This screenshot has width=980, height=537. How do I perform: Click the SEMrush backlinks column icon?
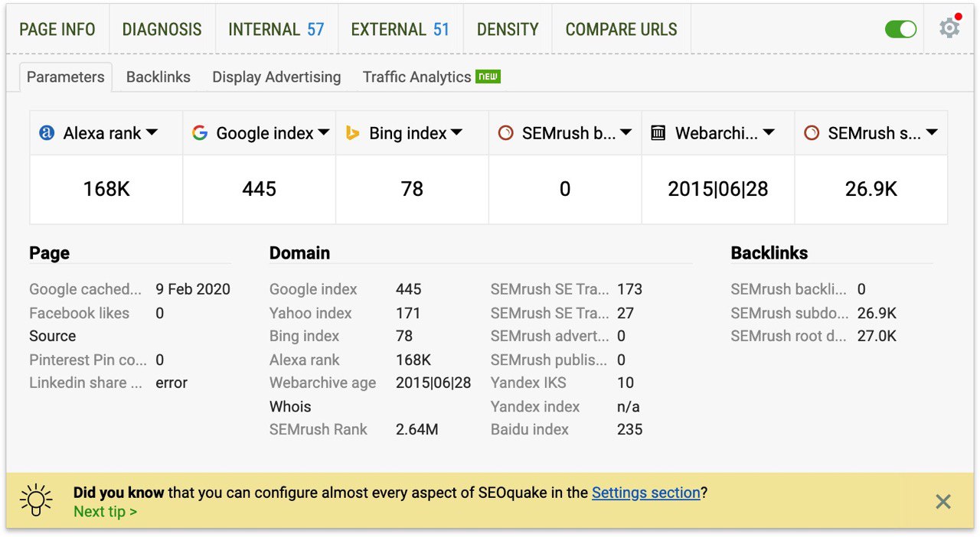click(x=505, y=133)
